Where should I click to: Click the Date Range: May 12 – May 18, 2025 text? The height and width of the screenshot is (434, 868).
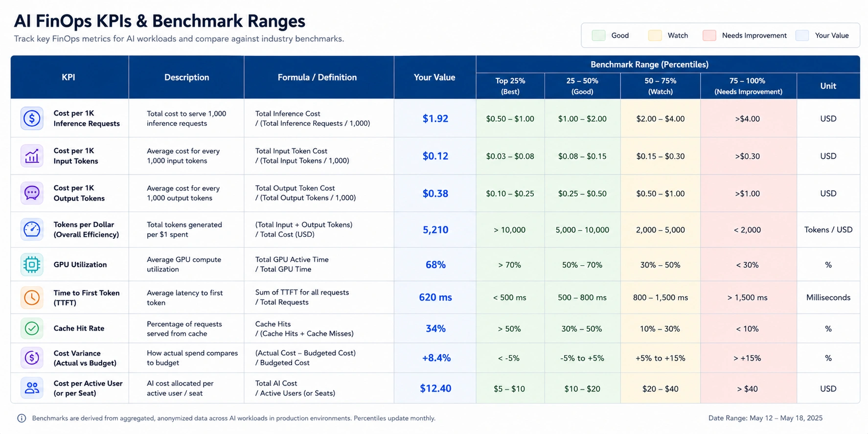pos(765,418)
